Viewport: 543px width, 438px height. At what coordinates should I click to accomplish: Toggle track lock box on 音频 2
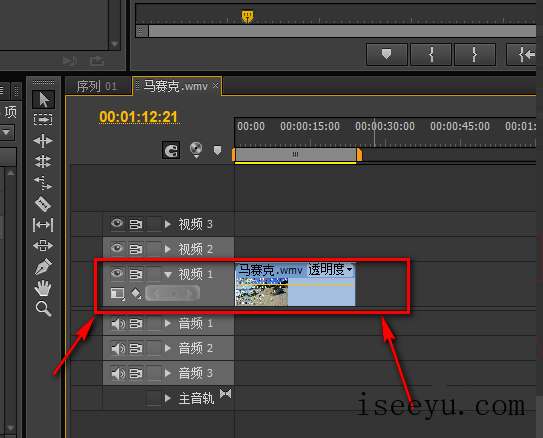click(154, 349)
